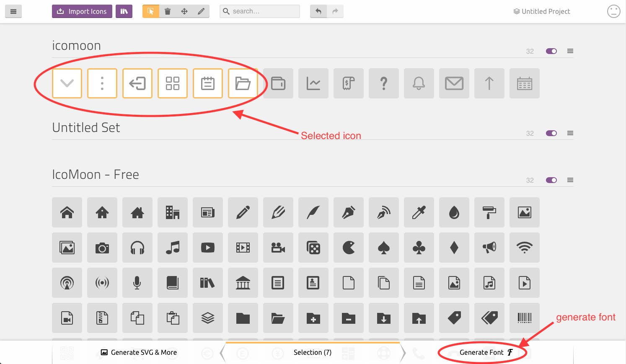Select the headphones icon
This screenshot has height=364, width=626.
tap(137, 248)
